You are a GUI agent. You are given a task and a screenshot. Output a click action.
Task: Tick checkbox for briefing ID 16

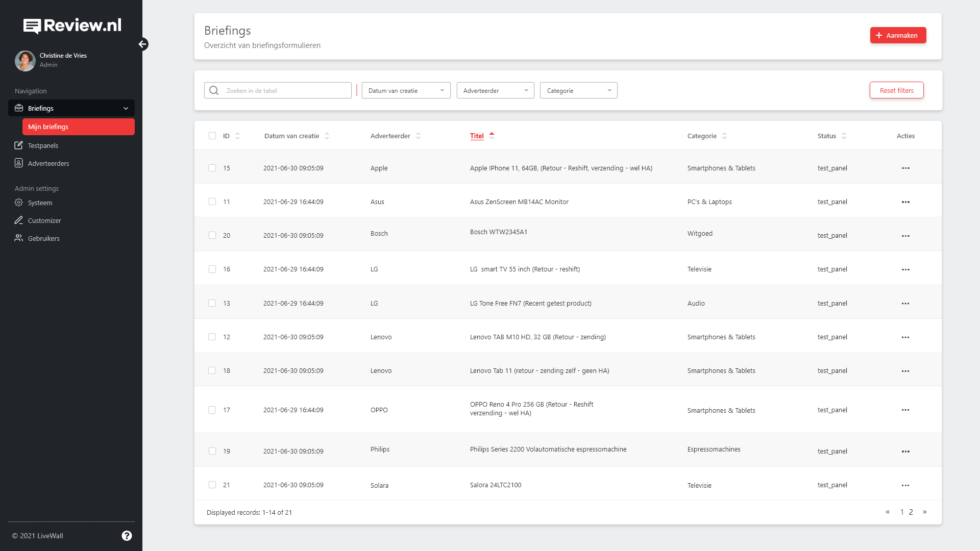point(212,269)
